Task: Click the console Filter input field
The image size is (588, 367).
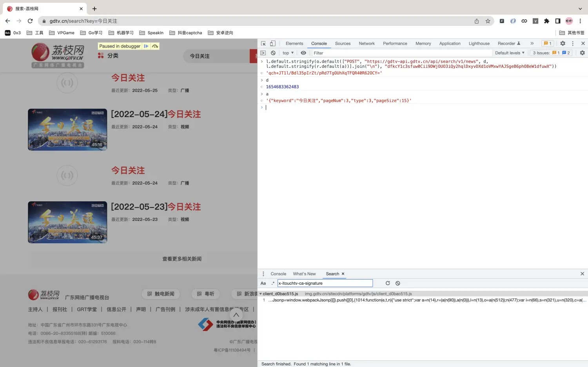Action: (x=400, y=53)
